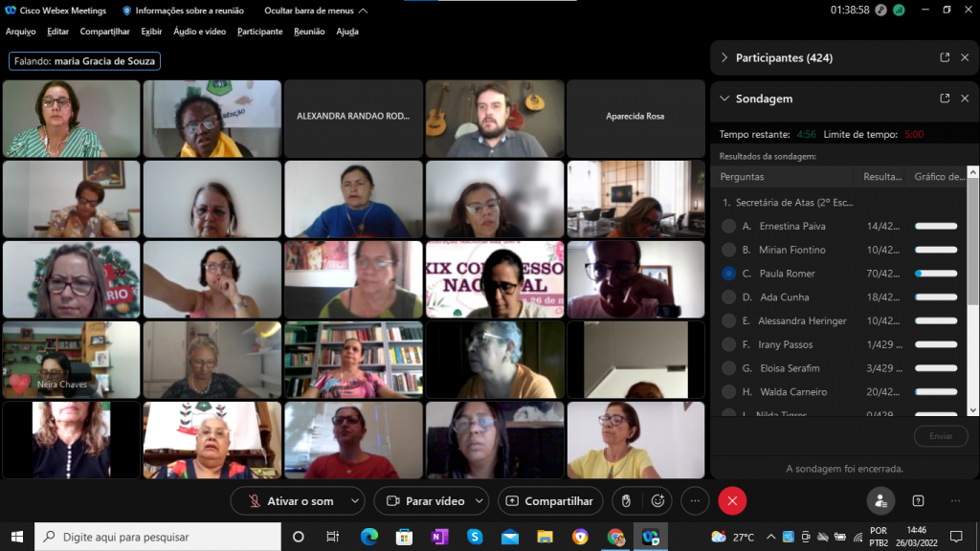Image resolution: width=980 pixels, height=551 pixels.
Task: Select radio button for Ada Cunha
Action: pos(729,298)
